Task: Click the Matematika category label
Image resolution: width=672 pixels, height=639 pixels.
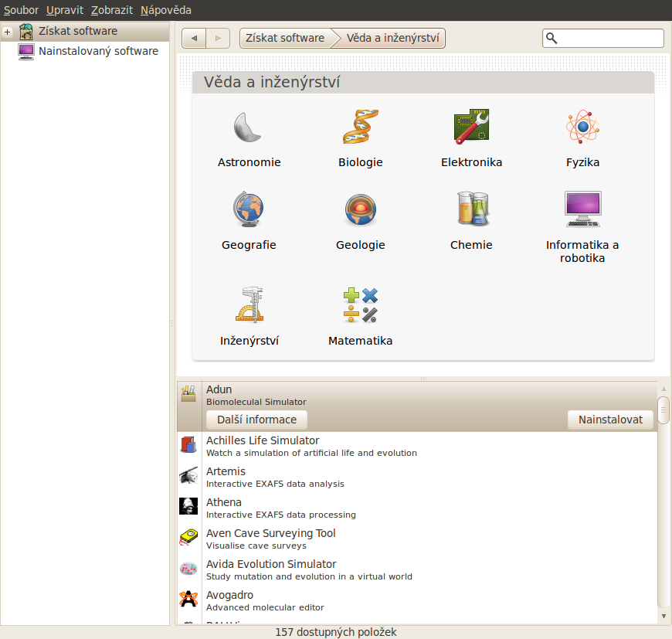Action: 361,341
